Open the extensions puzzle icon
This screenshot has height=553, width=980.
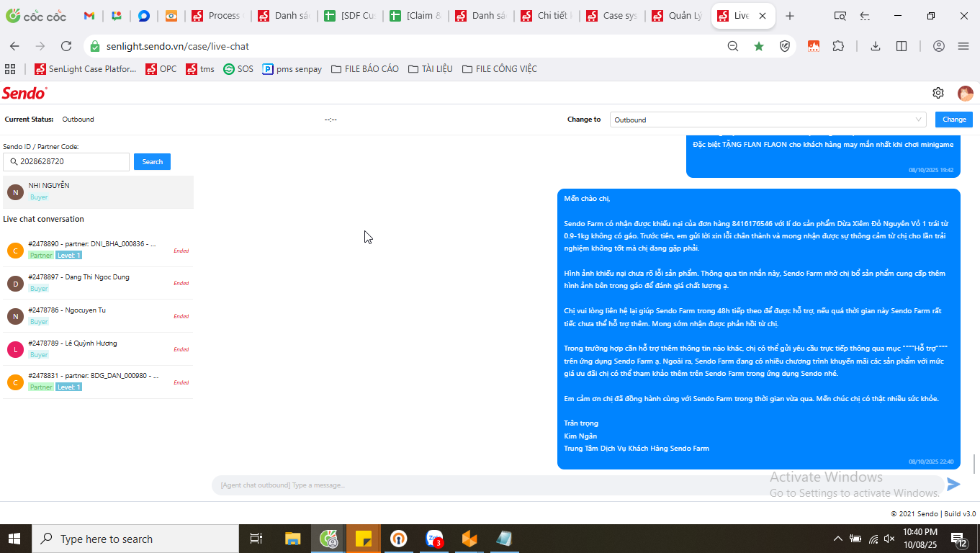tap(838, 46)
